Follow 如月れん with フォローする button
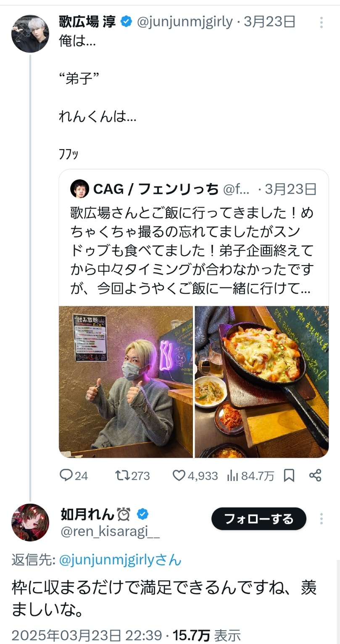This screenshot has width=340, height=644. point(259,519)
